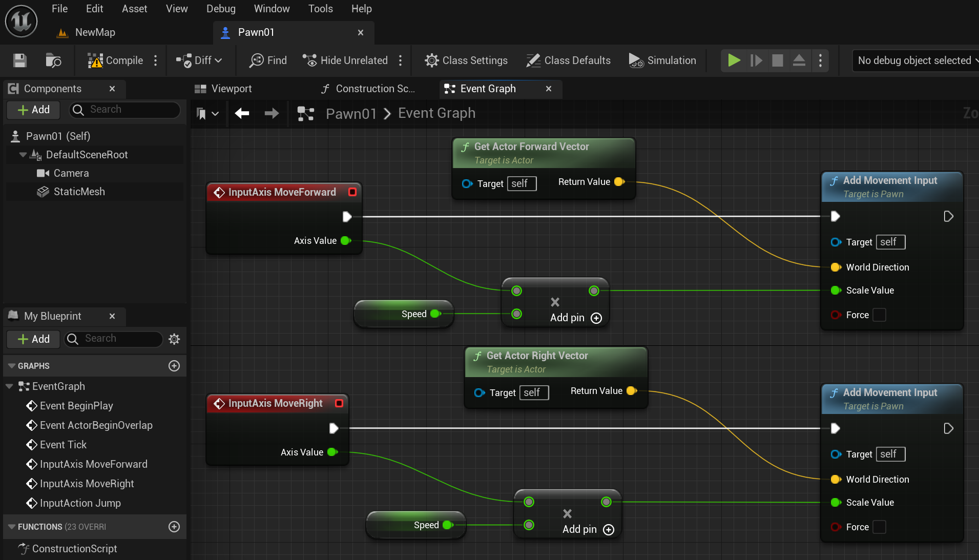Open the Tools menu
Image resolution: width=979 pixels, height=560 pixels.
pyautogui.click(x=321, y=9)
